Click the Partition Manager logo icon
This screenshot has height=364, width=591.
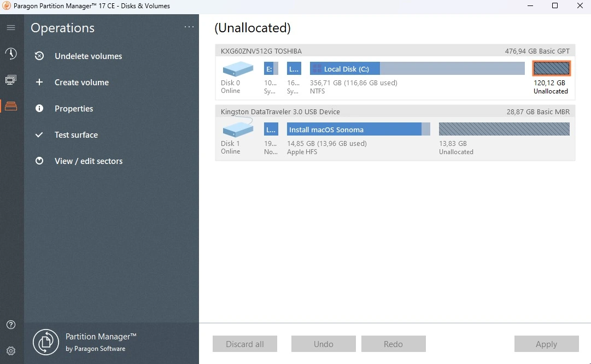click(x=45, y=342)
